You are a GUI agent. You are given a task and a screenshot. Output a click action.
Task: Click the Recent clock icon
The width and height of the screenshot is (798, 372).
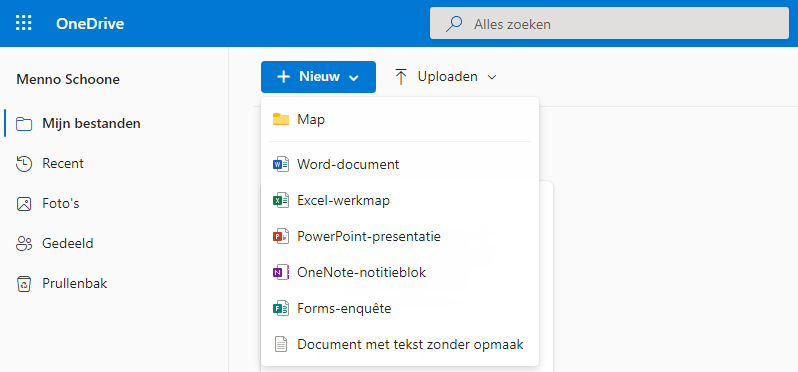tap(24, 164)
